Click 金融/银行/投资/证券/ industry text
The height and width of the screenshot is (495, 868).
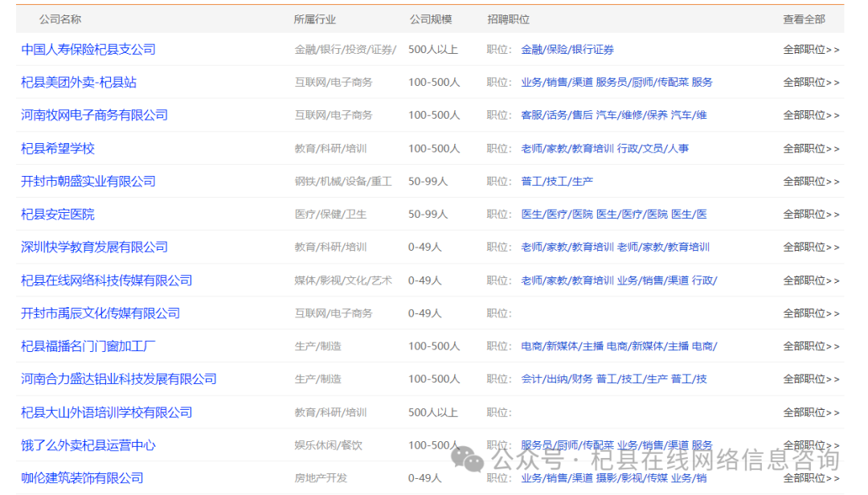click(346, 49)
